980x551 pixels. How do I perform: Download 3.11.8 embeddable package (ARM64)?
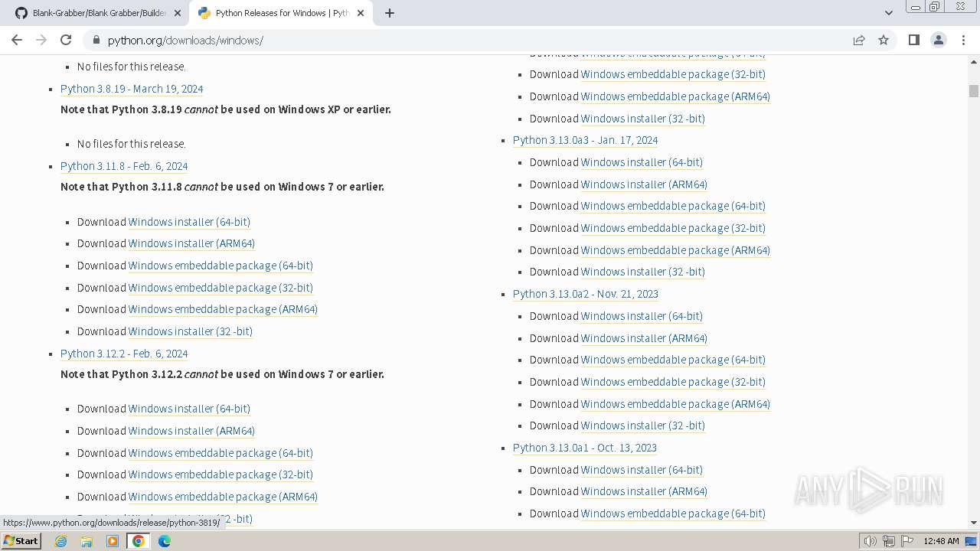pos(223,309)
